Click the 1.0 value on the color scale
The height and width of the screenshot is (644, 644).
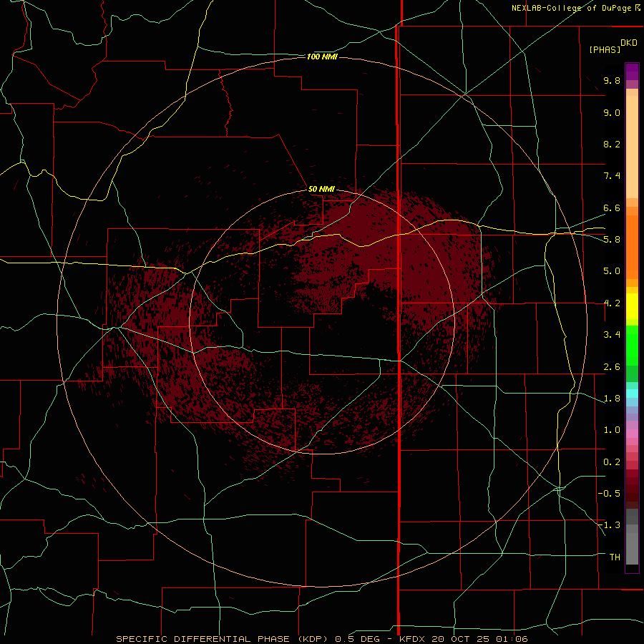[612, 430]
